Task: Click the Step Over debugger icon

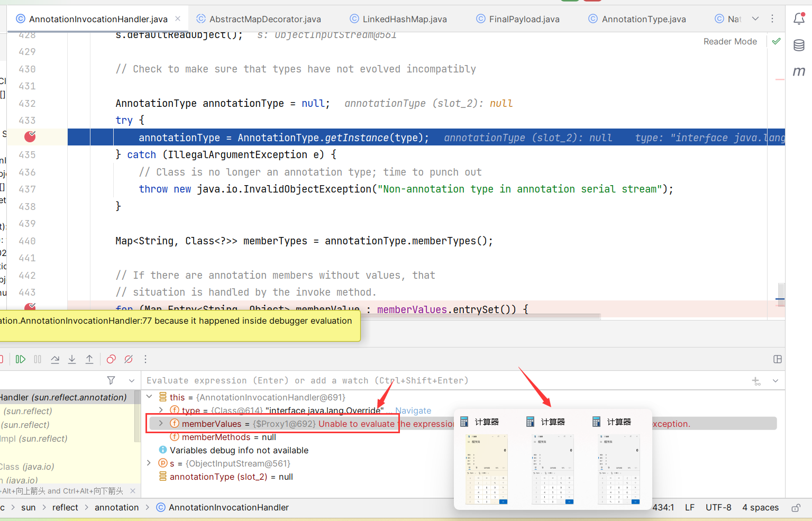Action: coord(55,359)
